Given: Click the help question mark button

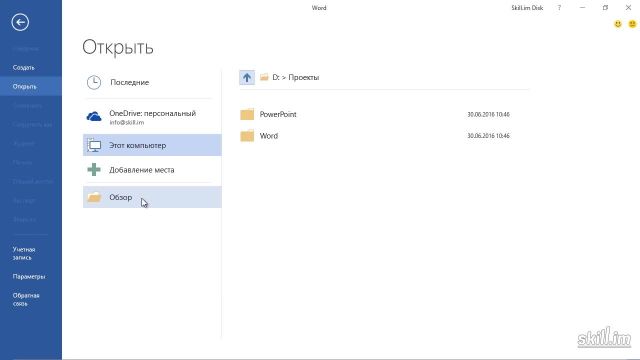Looking at the screenshot, I should [x=560, y=8].
